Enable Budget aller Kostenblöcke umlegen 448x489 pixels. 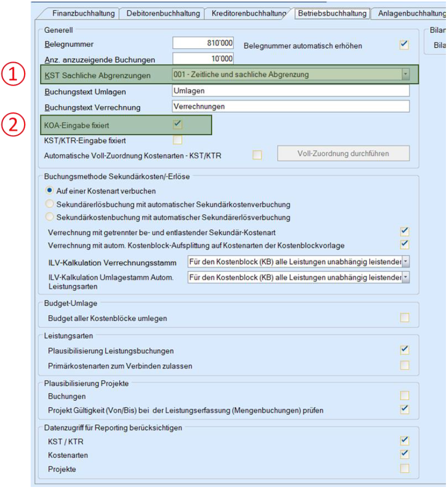pos(405,318)
